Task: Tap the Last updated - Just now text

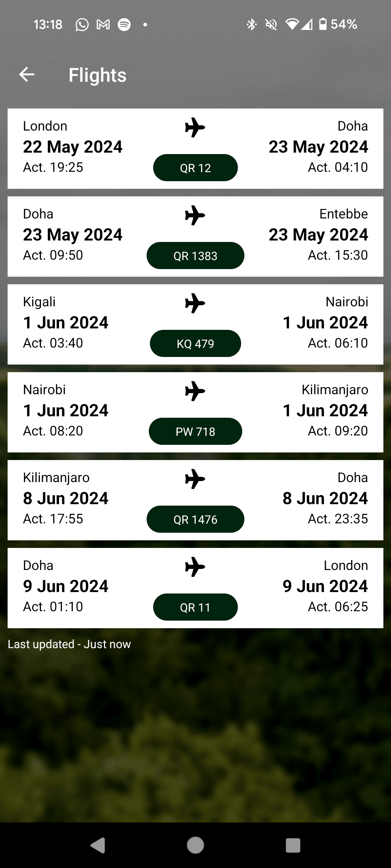Action: click(x=69, y=644)
